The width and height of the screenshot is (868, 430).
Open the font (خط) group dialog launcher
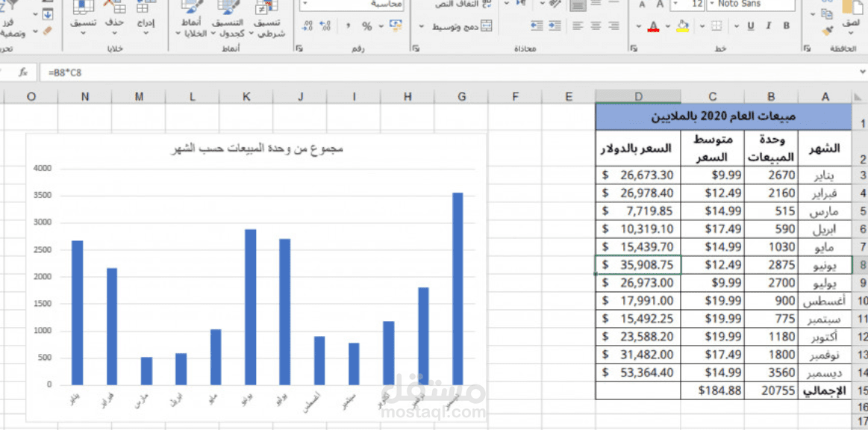(634, 49)
